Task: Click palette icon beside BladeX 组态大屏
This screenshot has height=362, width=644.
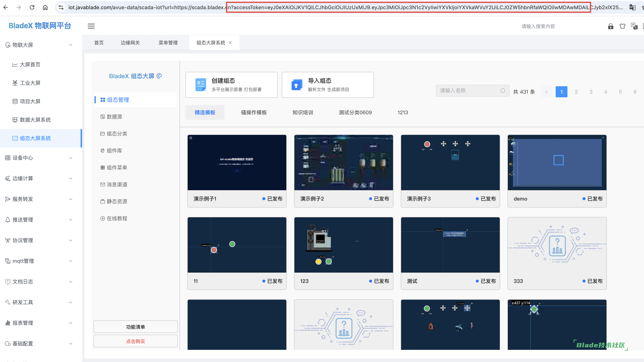Action: [159, 76]
